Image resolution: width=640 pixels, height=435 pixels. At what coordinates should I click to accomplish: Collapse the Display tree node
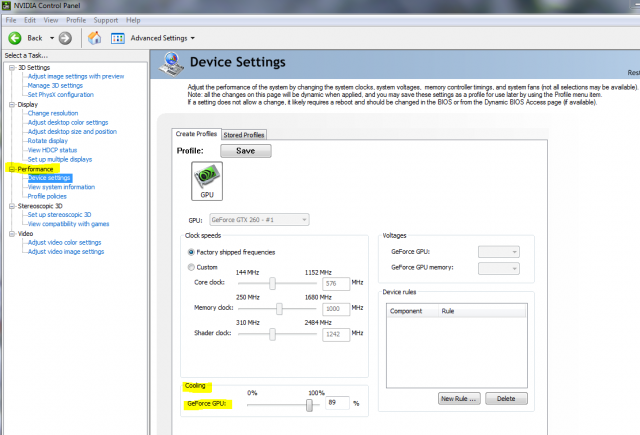coord(12,104)
